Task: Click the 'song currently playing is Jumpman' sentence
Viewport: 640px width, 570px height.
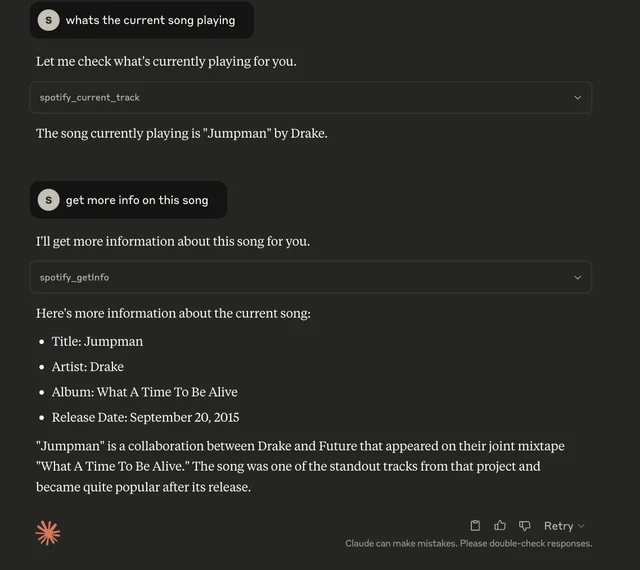Action: (181, 133)
